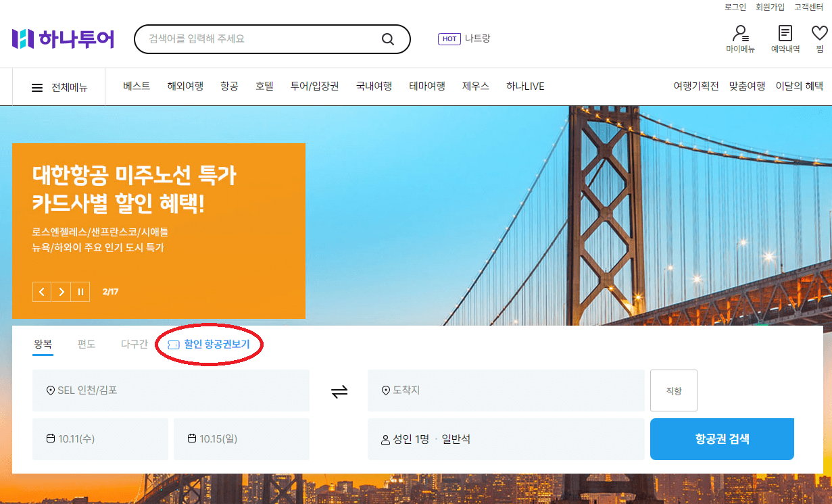
Task: Click the 하나투어 logo
Action: pyautogui.click(x=63, y=39)
